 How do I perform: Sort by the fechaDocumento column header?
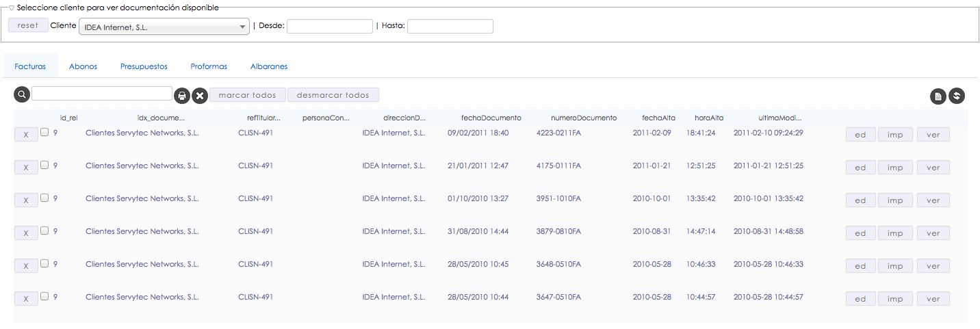point(491,118)
